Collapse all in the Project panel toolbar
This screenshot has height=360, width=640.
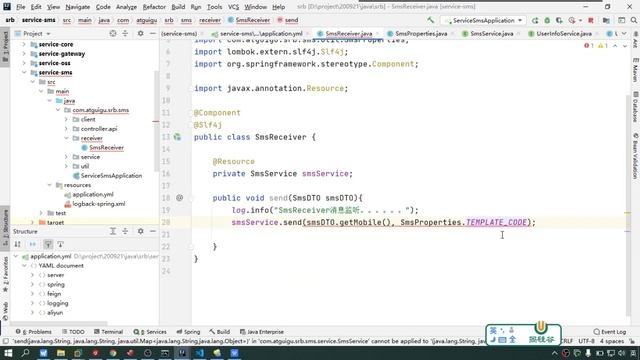(x=125, y=33)
